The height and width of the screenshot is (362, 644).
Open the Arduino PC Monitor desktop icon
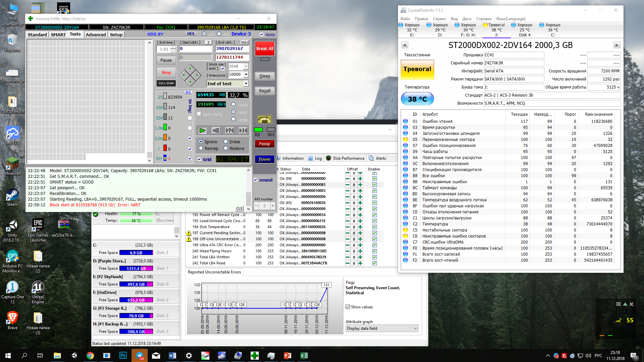12,262
